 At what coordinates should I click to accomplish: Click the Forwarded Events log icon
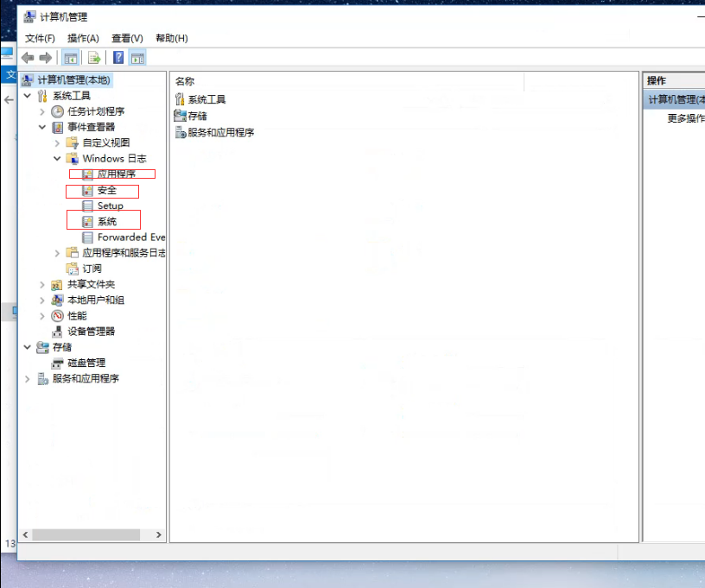[x=87, y=237]
